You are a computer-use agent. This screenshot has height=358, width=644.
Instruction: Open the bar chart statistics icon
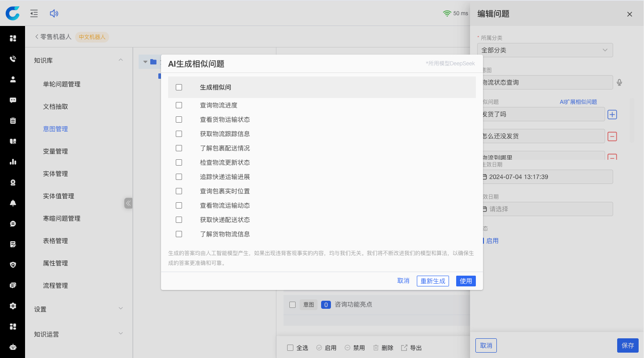point(13,162)
